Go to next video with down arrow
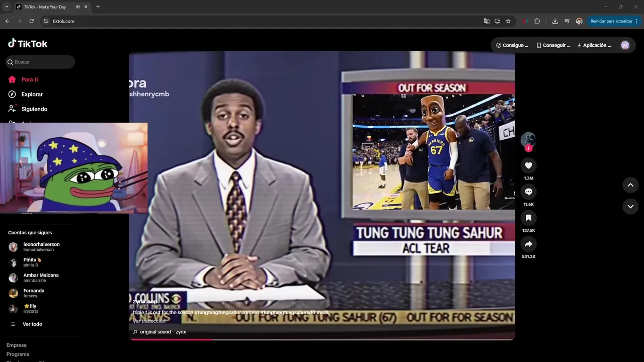The height and width of the screenshot is (362, 644). point(630,206)
